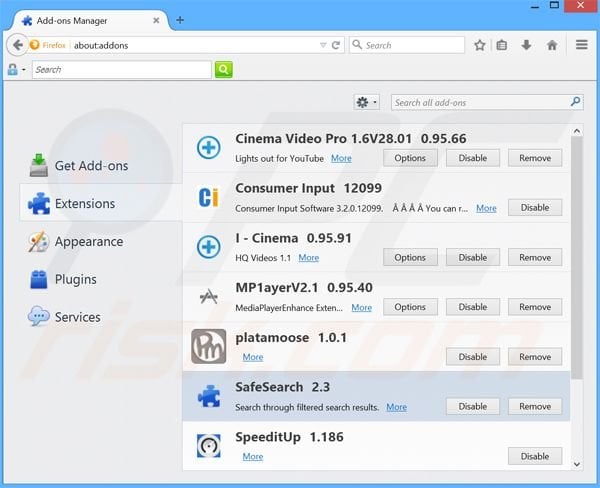Click the toolbar Search text field
Image resolution: width=600 pixels, height=488 pixels.
tap(122, 70)
